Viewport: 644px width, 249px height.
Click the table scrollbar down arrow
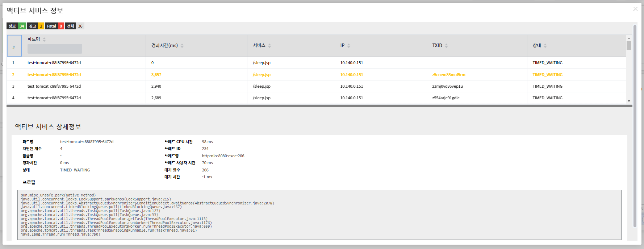coord(629,101)
